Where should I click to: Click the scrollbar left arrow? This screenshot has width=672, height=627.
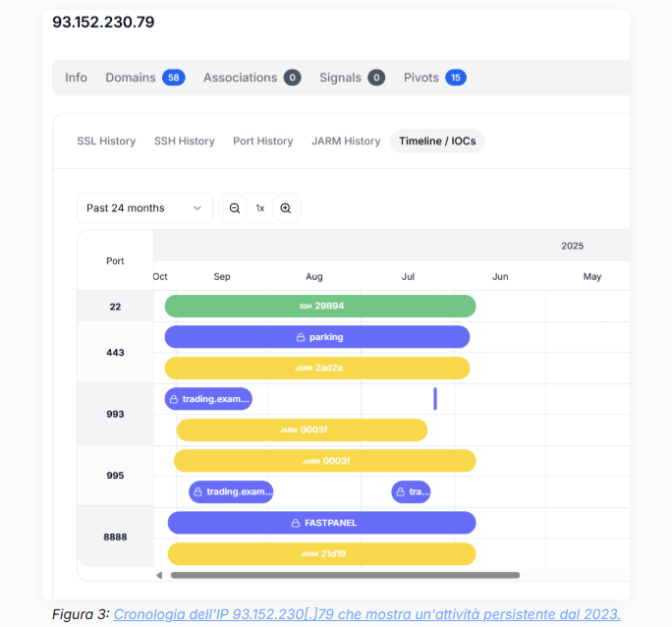tap(160, 575)
